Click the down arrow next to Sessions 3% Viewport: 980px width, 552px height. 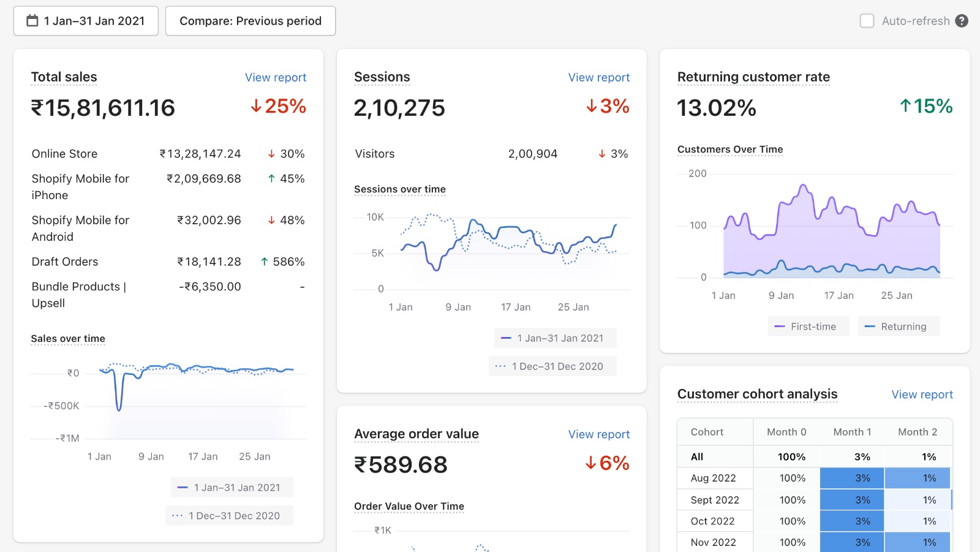591,107
